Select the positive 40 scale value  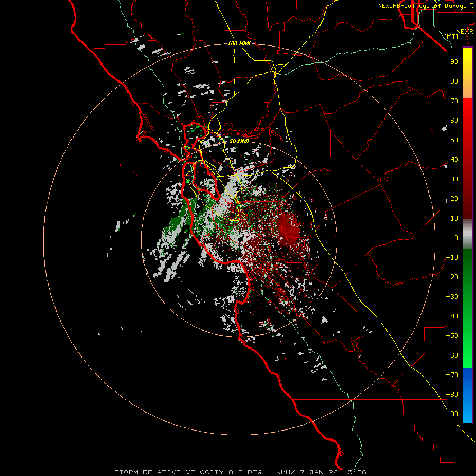pyautogui.click(x=454, y=160)
